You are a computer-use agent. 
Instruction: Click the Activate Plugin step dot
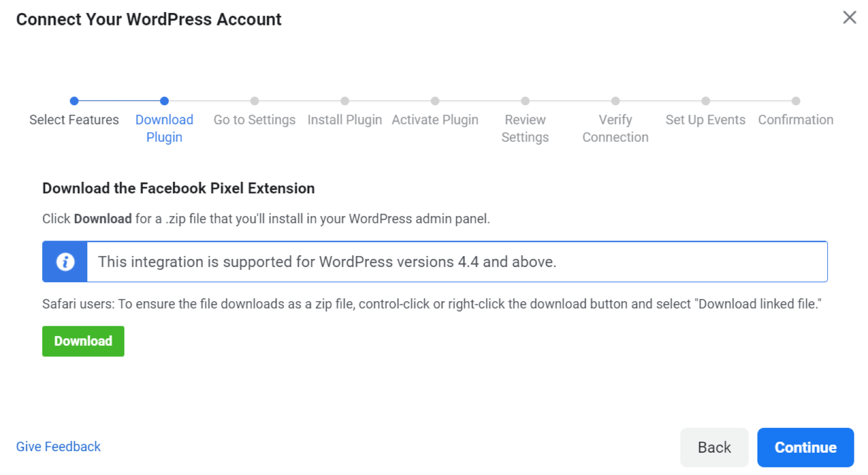pyautogui.click(x=435, y=101)
